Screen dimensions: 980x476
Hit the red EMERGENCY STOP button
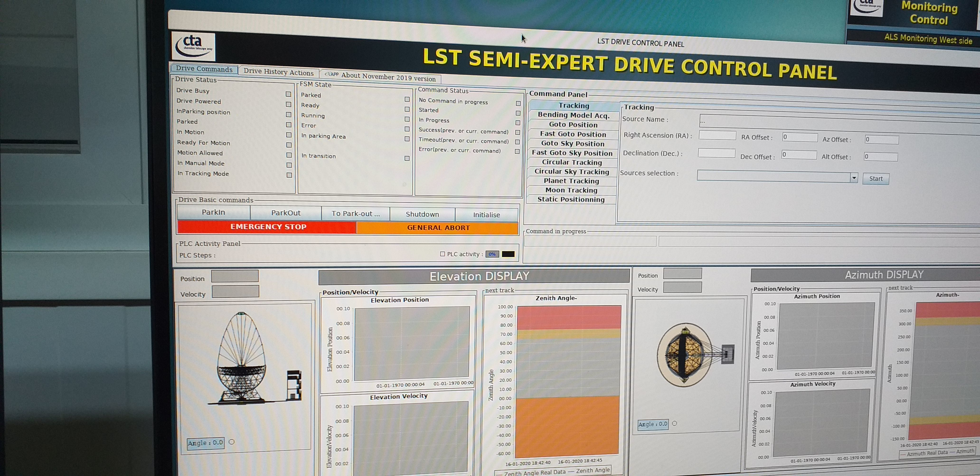coord(268,227)
